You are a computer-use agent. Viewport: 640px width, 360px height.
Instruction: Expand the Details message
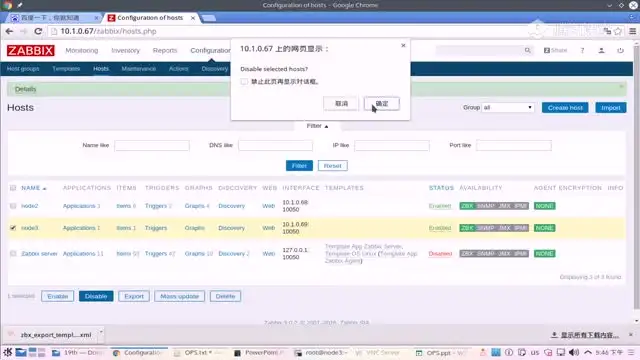coord(25,89)
